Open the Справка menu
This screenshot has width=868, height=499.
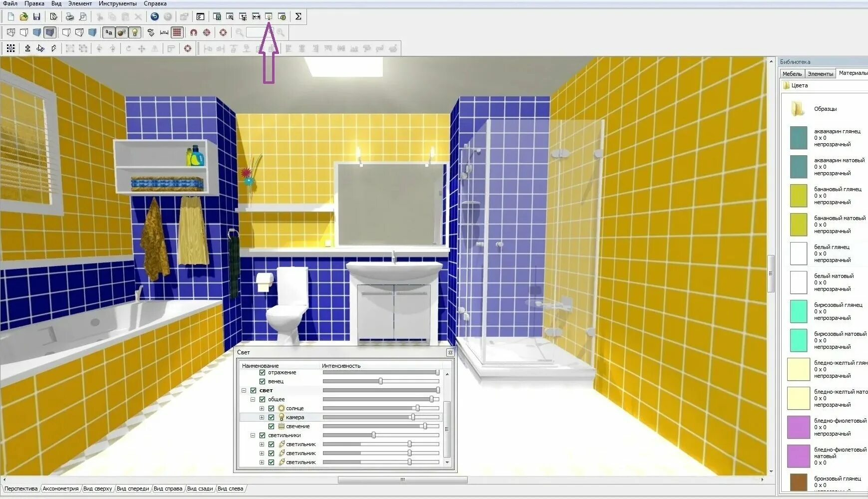click(x=155, y=3)
